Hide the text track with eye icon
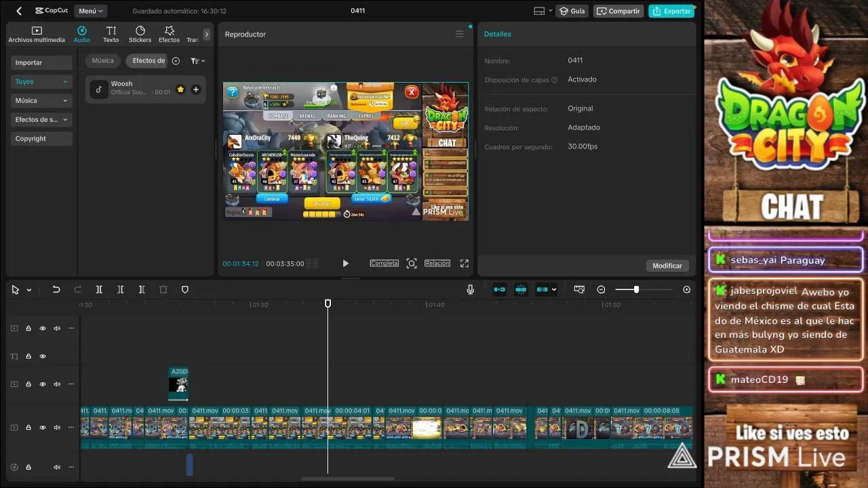Viewport: 868px width, 488px height. click(43, 356)
